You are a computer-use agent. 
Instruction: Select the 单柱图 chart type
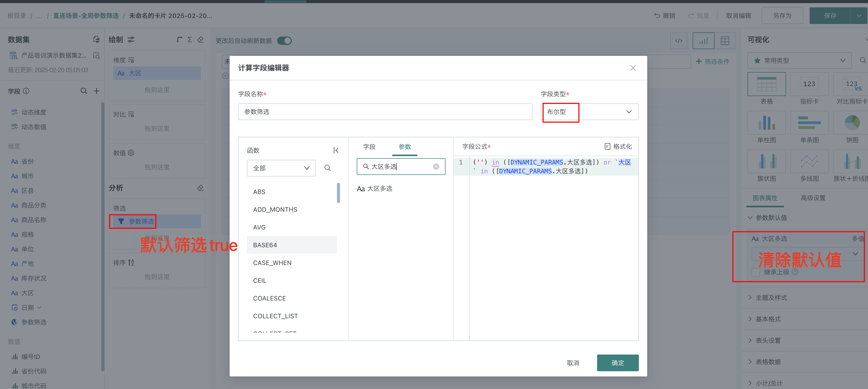coord(766,123)
